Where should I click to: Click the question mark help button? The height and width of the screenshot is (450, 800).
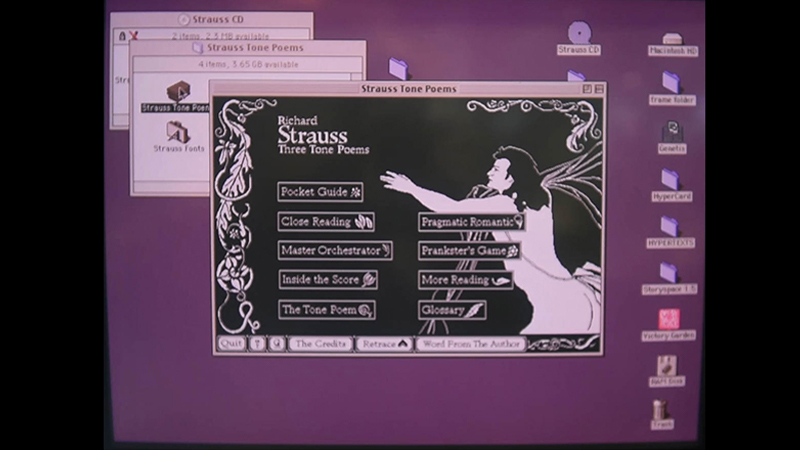[257, 344]
